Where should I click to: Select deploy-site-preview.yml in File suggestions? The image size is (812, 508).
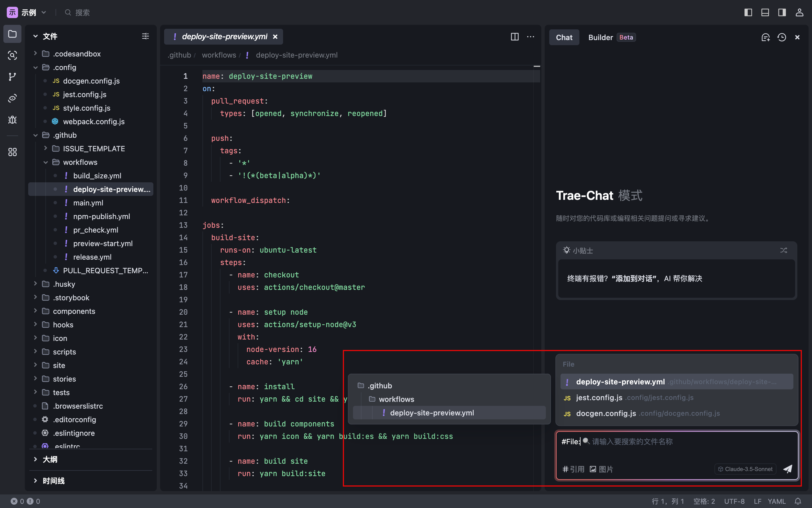pos(676,382)
